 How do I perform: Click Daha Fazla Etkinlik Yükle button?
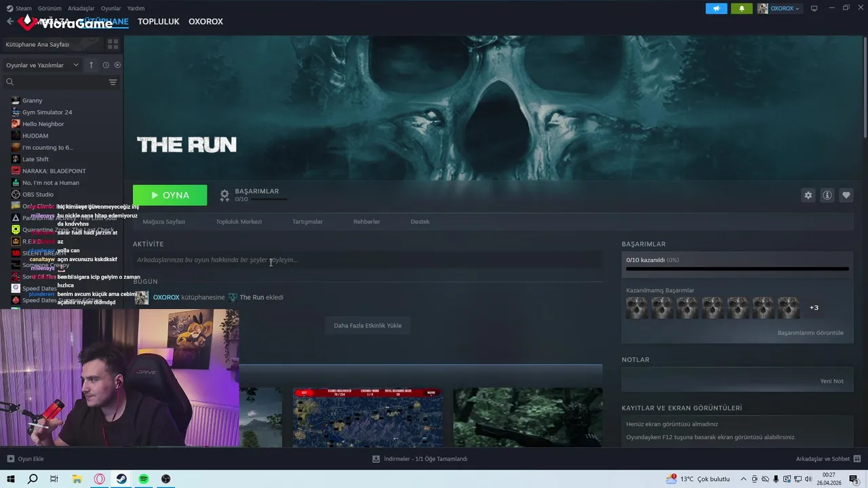(x=368, y=325)
